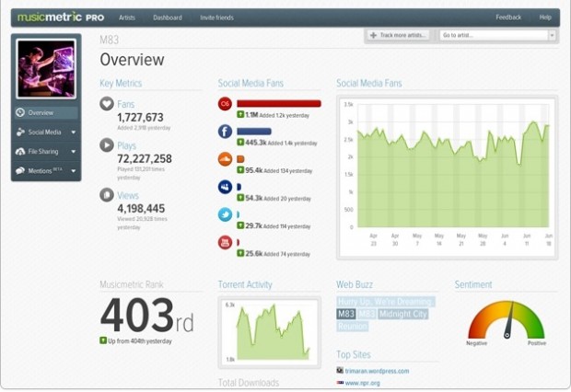Screen dimensions: 571x392
Task: Click the SoundCloud fans icon
Action: pos(224,159)
